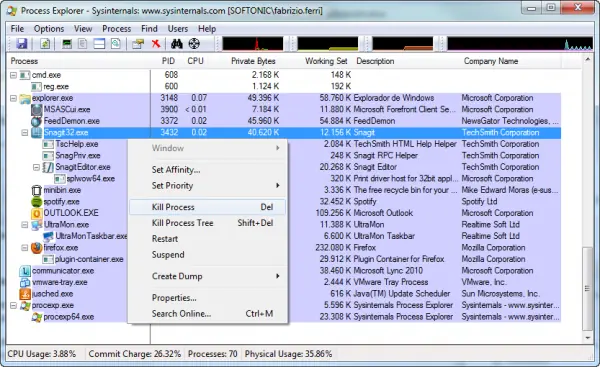Click the scrollbar down arrow

(587, 338)
